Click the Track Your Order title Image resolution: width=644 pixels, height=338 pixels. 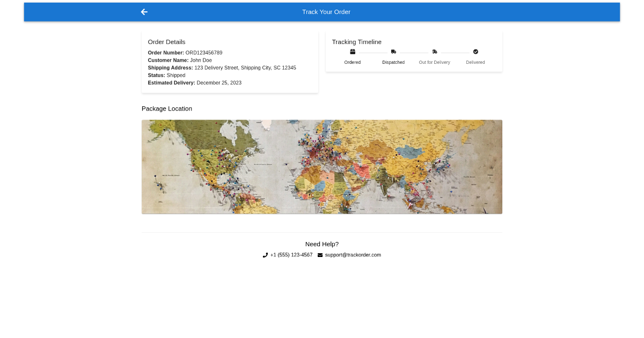326,12
